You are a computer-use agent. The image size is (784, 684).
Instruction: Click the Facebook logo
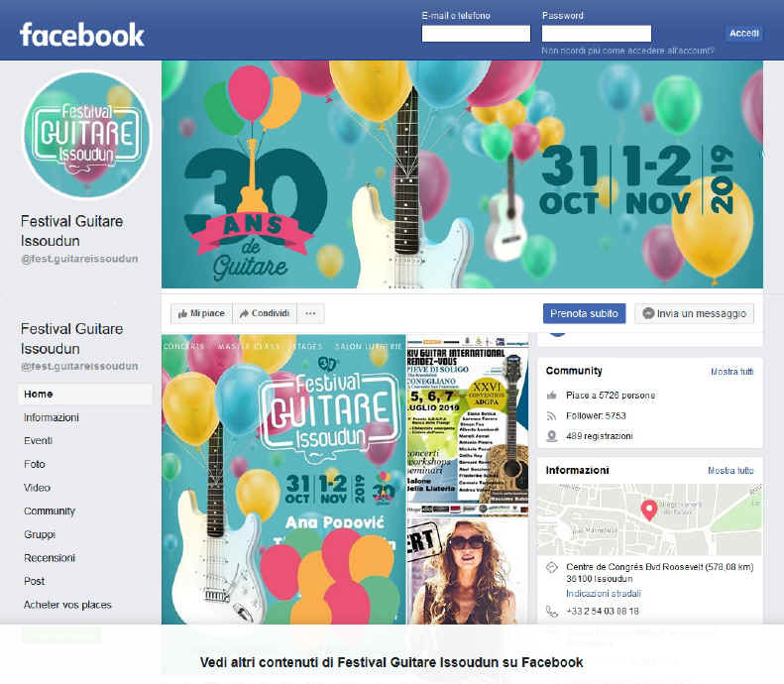pos(82,35)
